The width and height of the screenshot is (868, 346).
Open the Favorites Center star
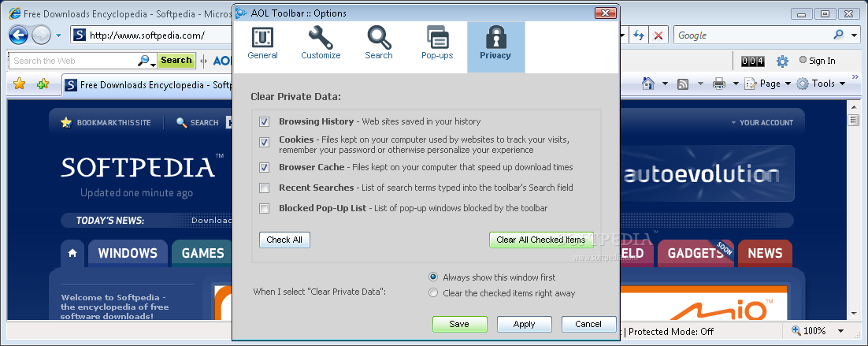pyautogui.click(x=20, y=84)
